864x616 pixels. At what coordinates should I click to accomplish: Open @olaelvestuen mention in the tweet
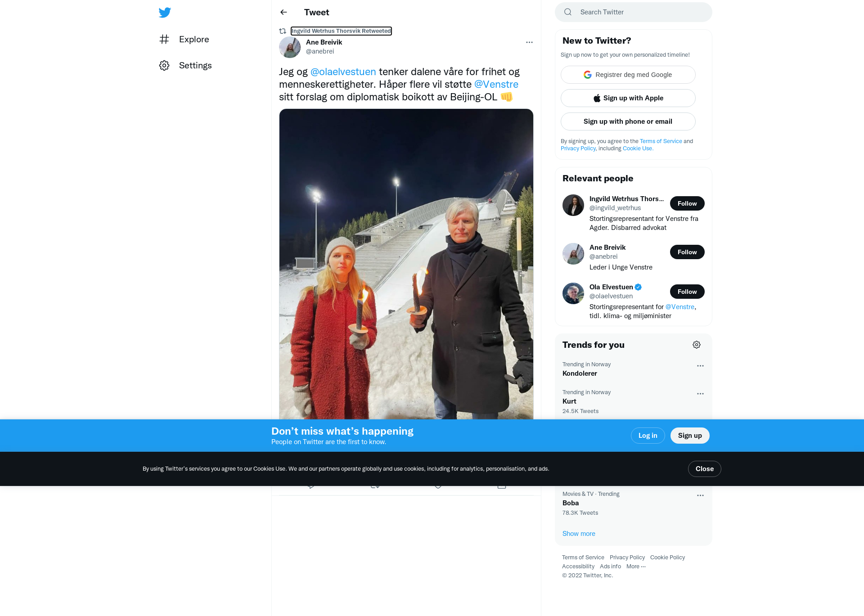pos(343,72)
